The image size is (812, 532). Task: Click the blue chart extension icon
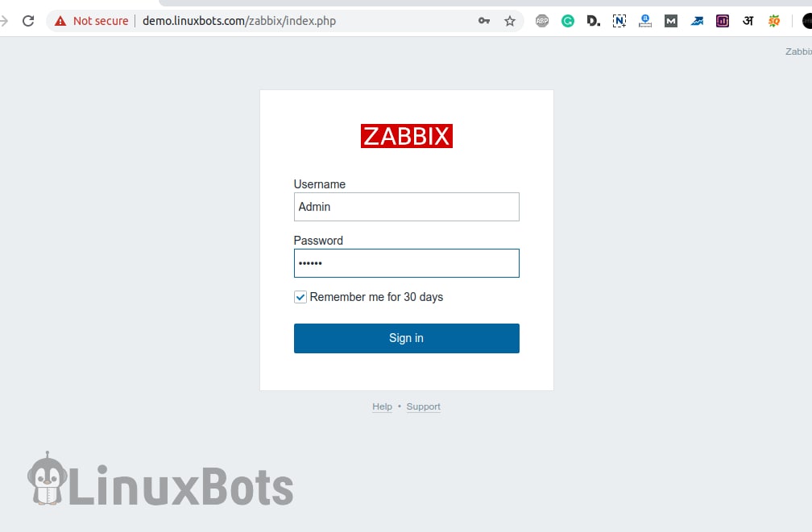tap(697, 20)
